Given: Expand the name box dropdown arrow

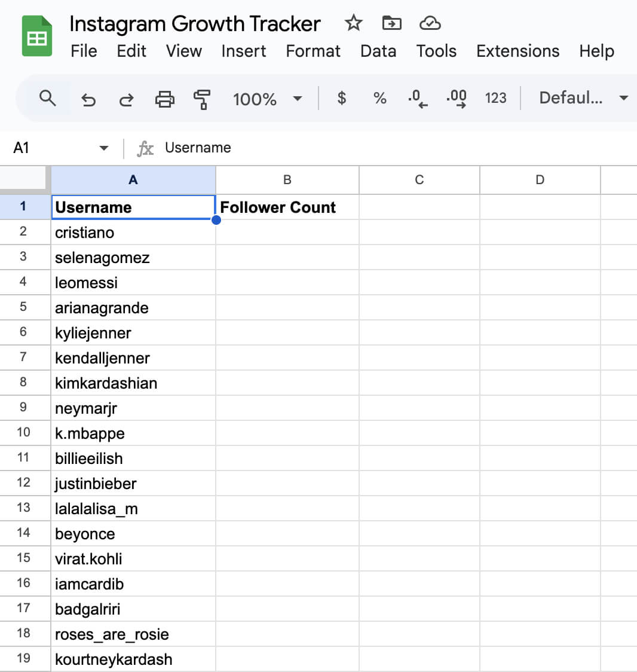Looking at the screenshot, I should point(103,148).
